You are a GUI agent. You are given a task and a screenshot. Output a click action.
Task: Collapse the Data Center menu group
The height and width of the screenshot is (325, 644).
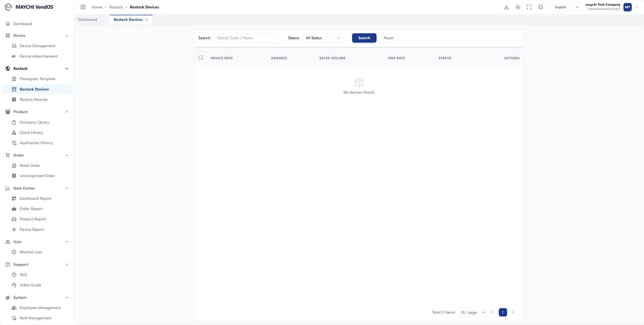click(x=67, y=188)
